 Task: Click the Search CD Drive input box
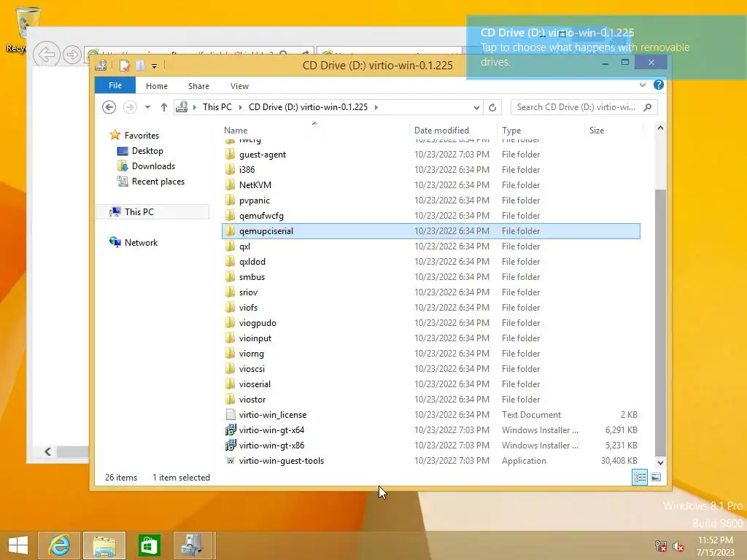click(576, 107)
